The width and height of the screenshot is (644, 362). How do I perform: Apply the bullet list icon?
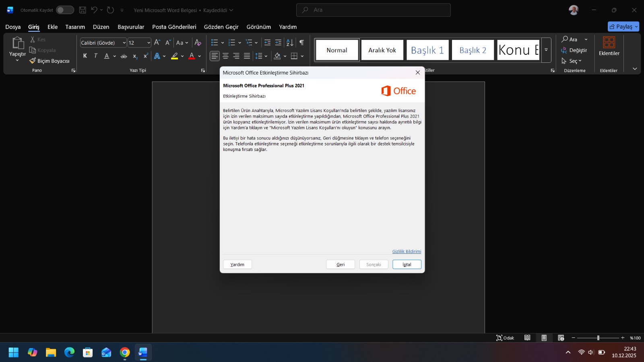point(215,42)
